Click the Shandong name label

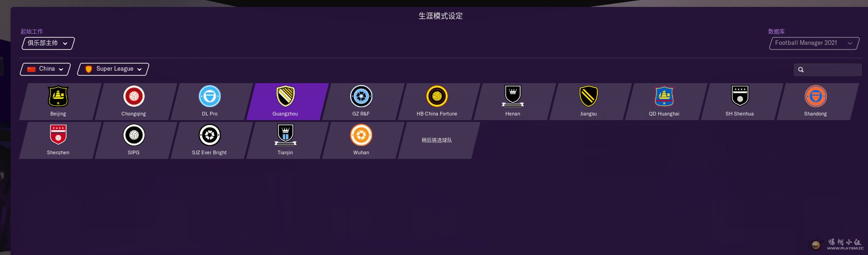click(x=816, y=114)
